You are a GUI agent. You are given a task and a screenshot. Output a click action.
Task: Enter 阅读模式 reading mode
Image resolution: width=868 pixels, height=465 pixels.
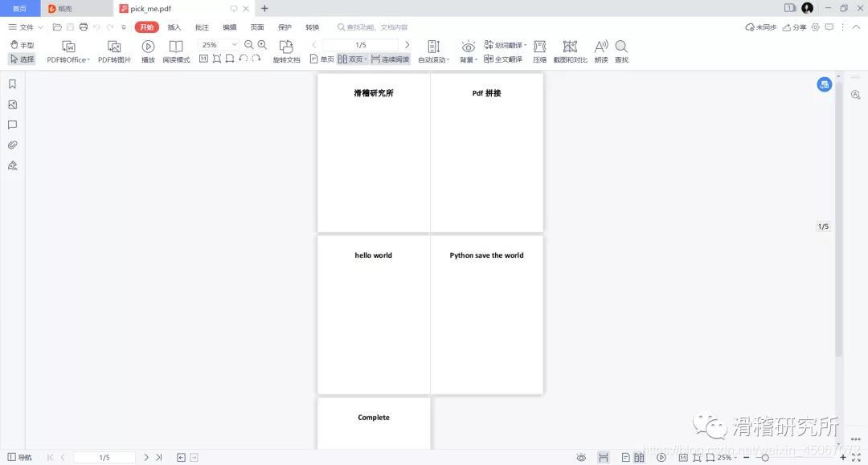(175, 51)
